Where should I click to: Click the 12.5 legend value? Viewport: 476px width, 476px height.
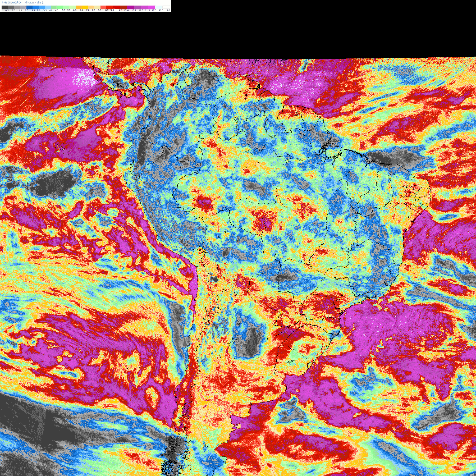coord(161,10)
